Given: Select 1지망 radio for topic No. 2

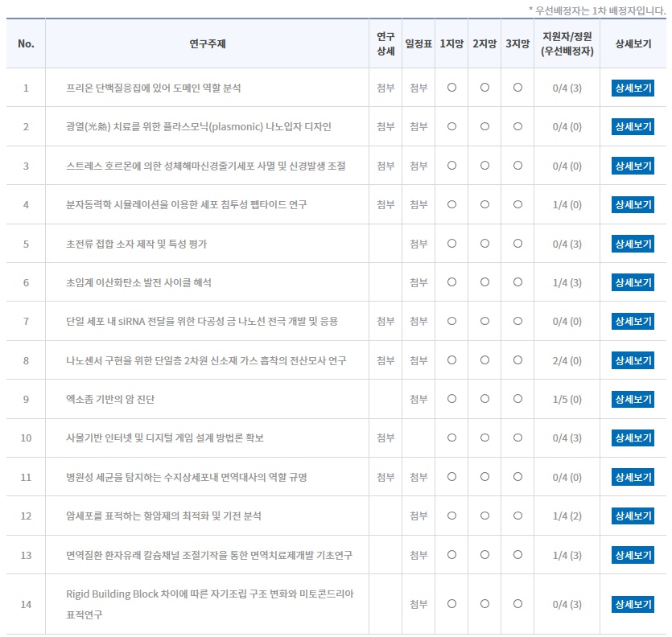Looking at the screenshot, I should (451, 126).
